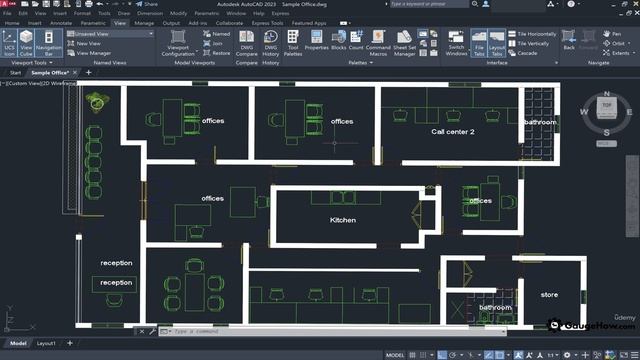Open the Blocks palette
This screenshot has width=640, height=360.
[x=338, y=41]
